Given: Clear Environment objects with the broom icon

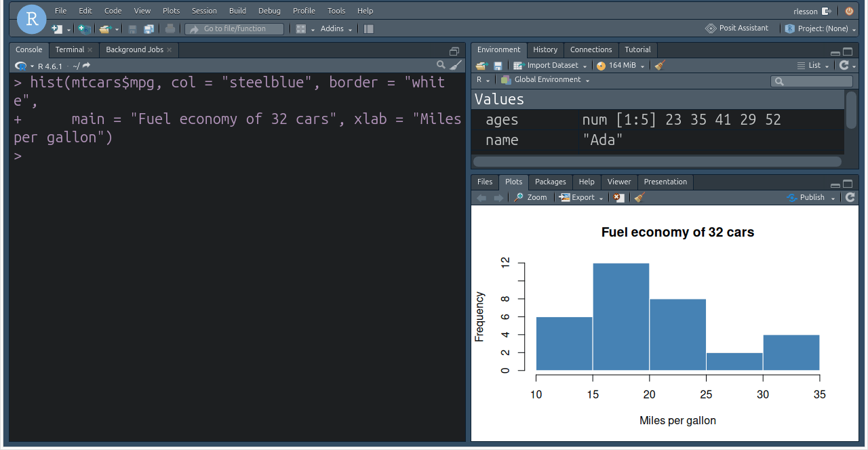Looking at the screenshot, I should pyautogui.click(x=660, y=65).
